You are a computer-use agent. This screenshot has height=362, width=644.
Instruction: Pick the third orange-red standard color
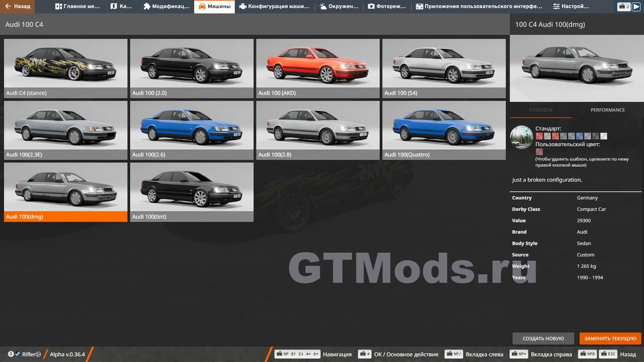[555, 136]
